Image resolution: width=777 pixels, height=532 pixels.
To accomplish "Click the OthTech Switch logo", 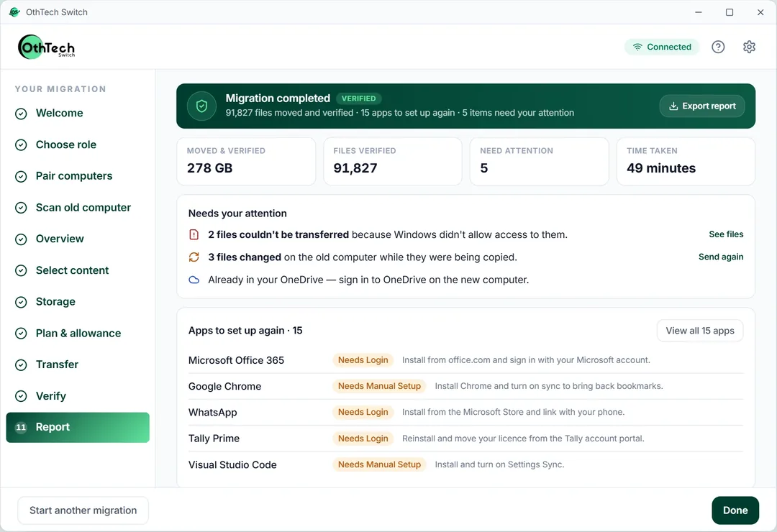I will point(47,47).
